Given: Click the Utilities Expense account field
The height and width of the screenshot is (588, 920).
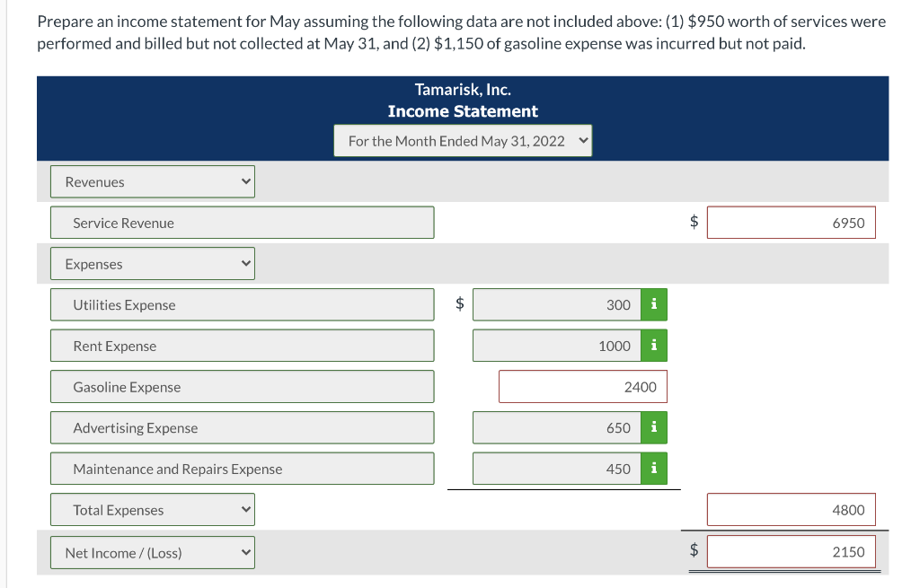Looking at the screenshot, I should coord(242,305).
